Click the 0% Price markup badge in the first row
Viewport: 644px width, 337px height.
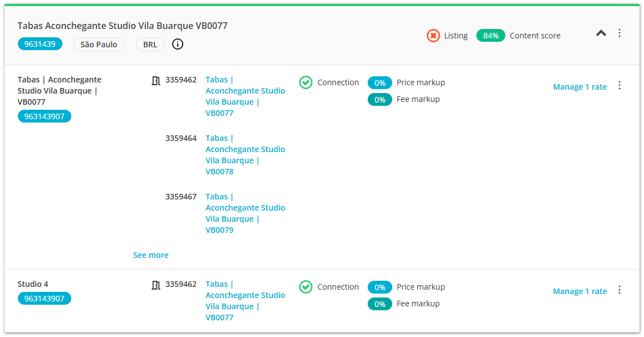coord(380,83)
